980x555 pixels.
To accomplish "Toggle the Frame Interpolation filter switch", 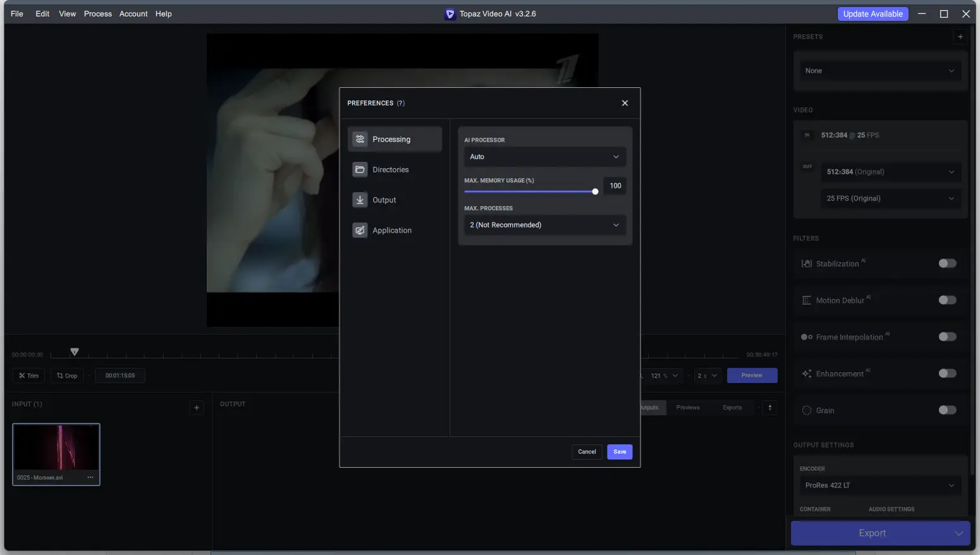I will [947, 337].
